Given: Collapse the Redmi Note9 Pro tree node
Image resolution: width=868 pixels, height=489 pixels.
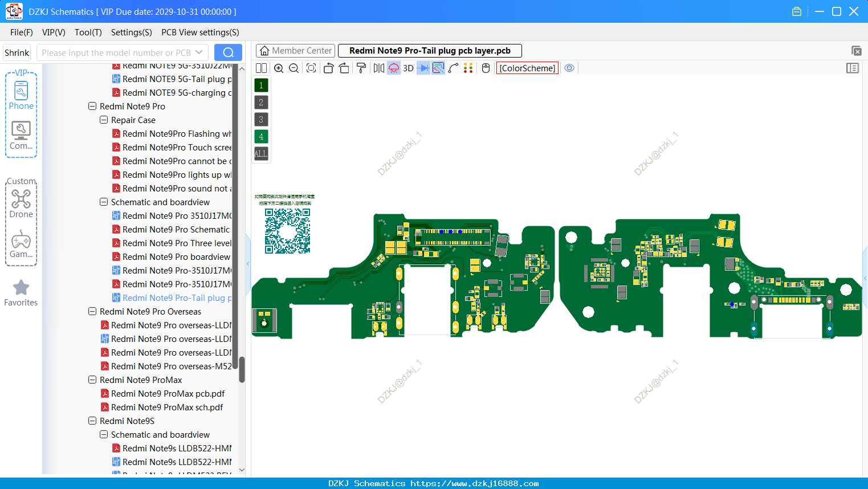Looking at the screenshot, I should (x=92, y=107).
